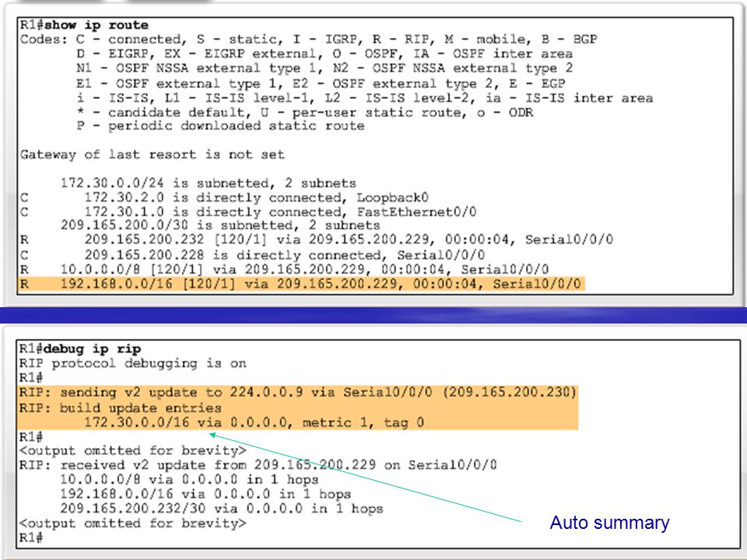Click '192.168.0.0/16 via 0.0.0.0 in 1 hops'
The height and width of the screenshot is (560, 747).
pos(205,495)
